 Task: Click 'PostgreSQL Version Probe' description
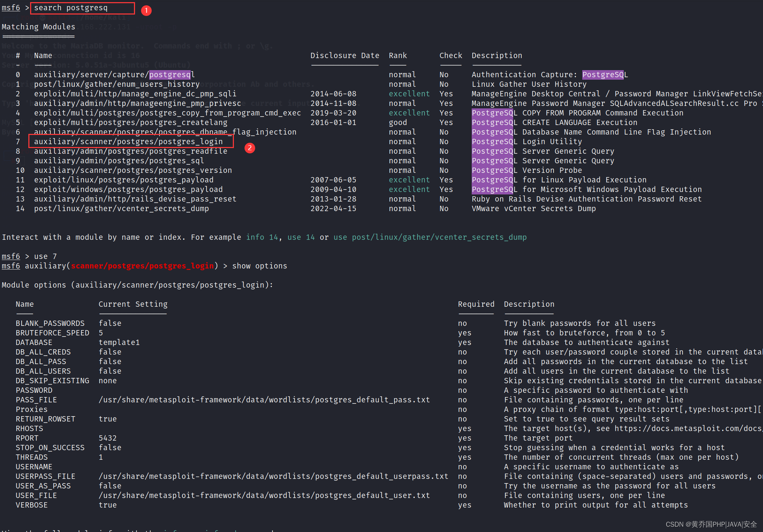[527, 170]
